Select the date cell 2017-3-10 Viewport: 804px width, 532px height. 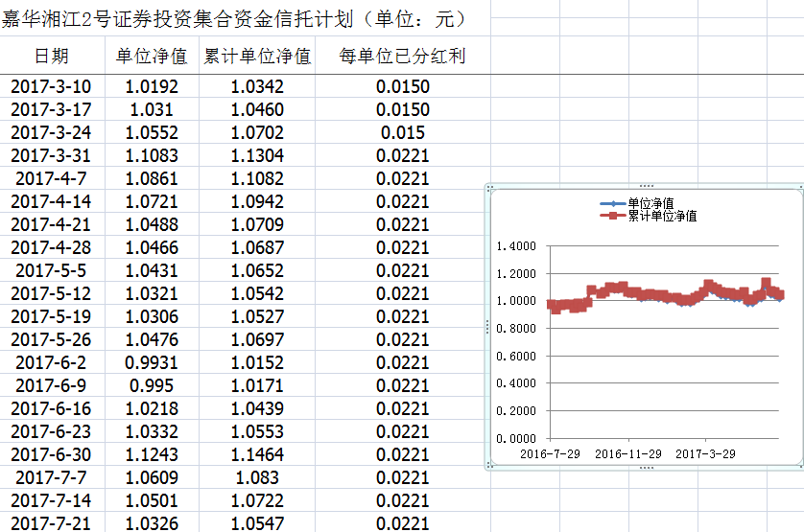(x=52, y=87)
